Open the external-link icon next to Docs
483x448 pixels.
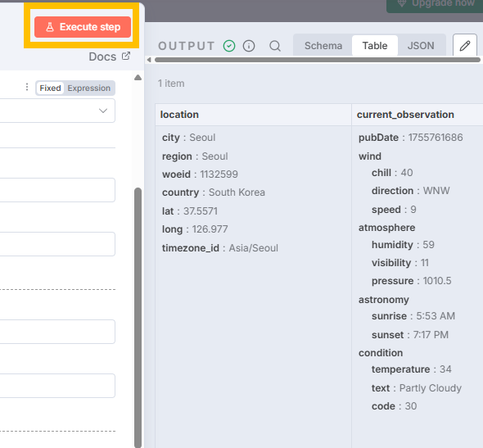tap(126, 56)
